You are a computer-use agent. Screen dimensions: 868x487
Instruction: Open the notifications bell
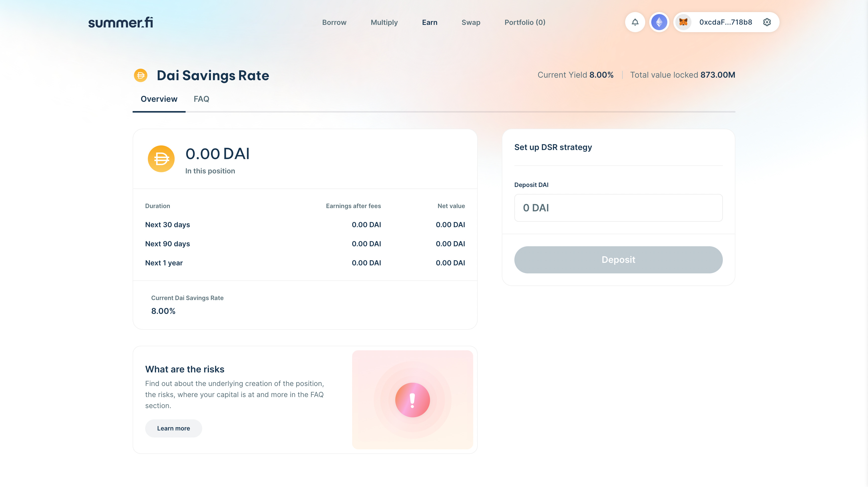(x=635, y=22)
